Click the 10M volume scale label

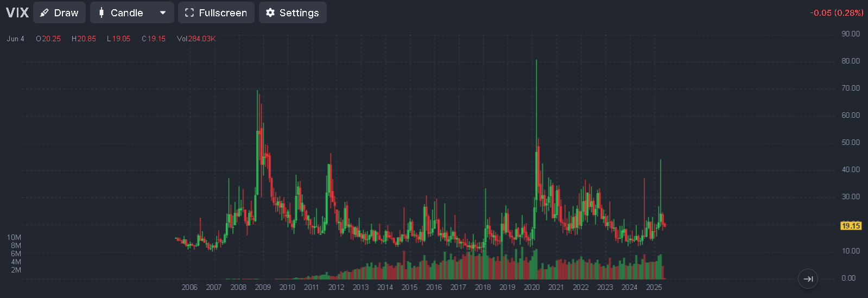(x=14, y=237)
